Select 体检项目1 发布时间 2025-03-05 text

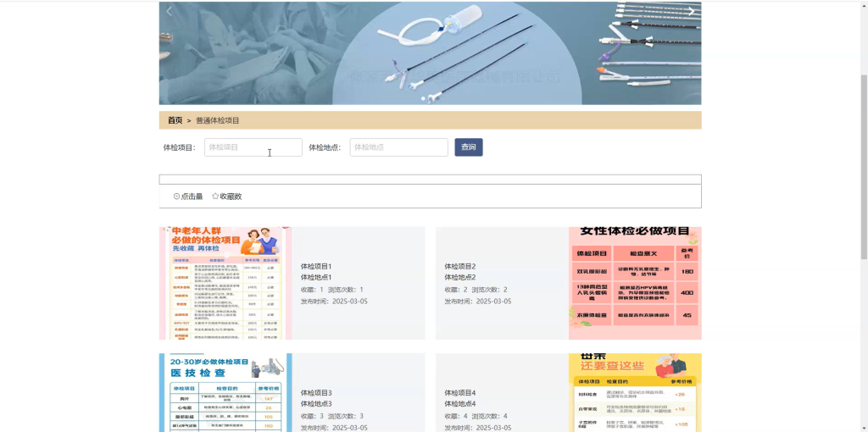(x=334, y=302)
